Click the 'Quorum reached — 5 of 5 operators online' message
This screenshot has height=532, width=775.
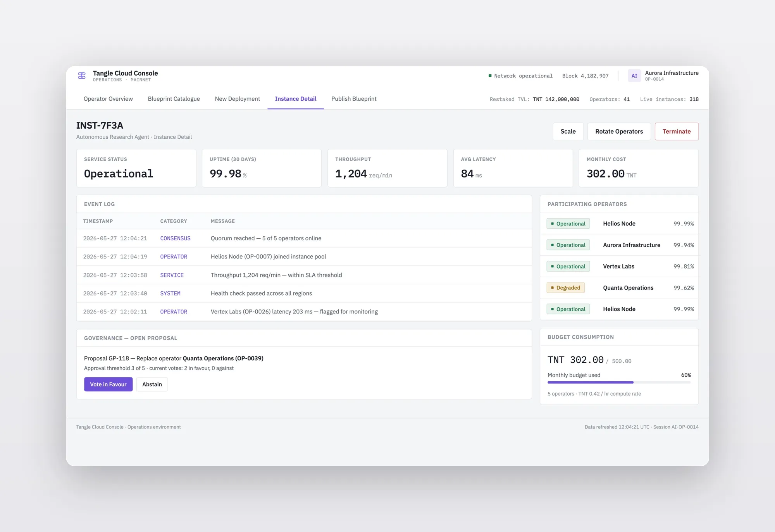[266, 238]
